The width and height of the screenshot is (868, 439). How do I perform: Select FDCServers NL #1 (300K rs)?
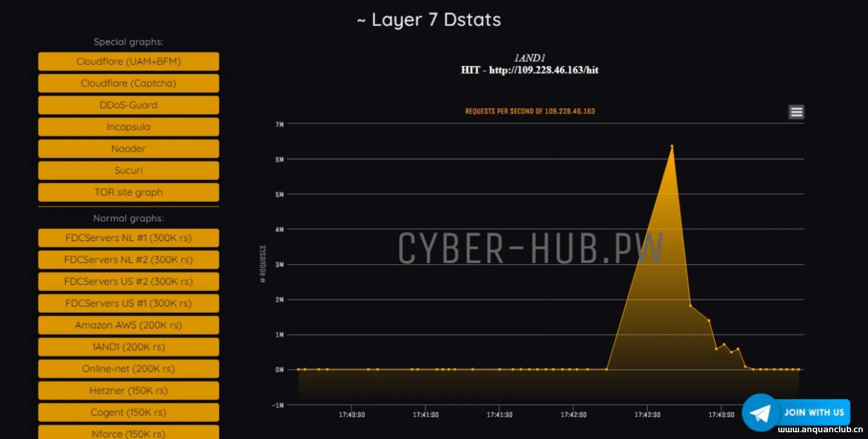pyautogui.click(x=128, y=237)
